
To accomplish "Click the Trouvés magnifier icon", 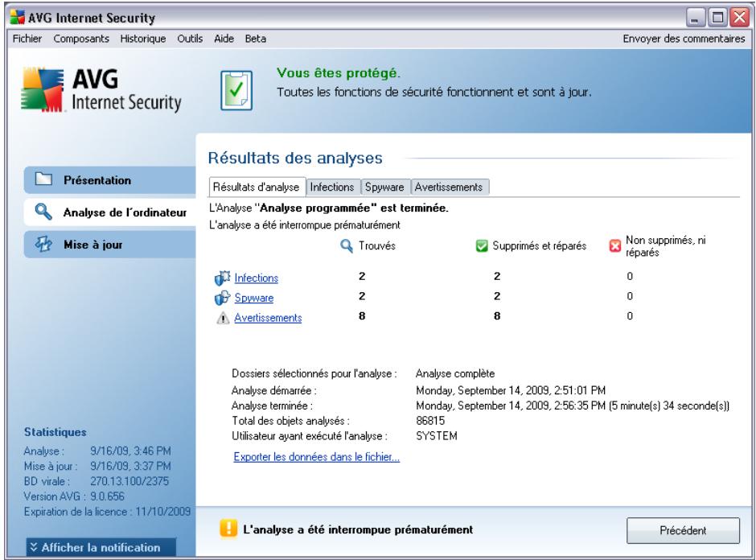I will click(x=346, y=246).
